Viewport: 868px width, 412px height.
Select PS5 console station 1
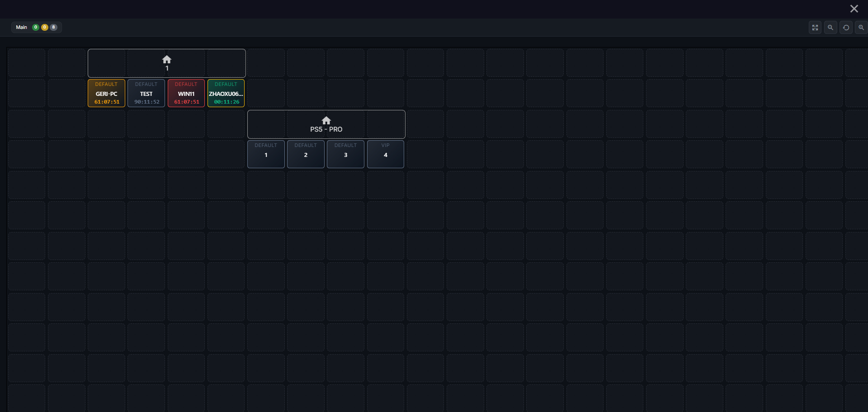point(266,154)
